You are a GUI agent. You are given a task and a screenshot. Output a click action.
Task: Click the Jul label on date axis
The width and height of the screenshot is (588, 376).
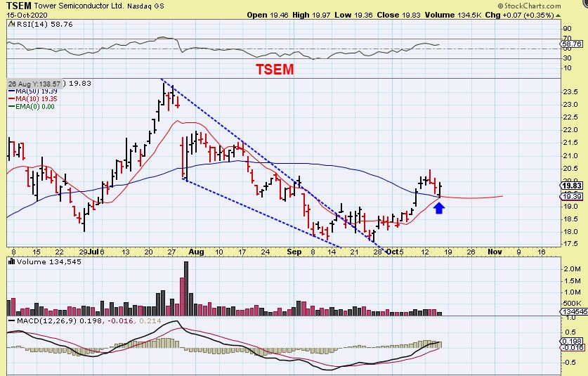[x=93, y=252]
